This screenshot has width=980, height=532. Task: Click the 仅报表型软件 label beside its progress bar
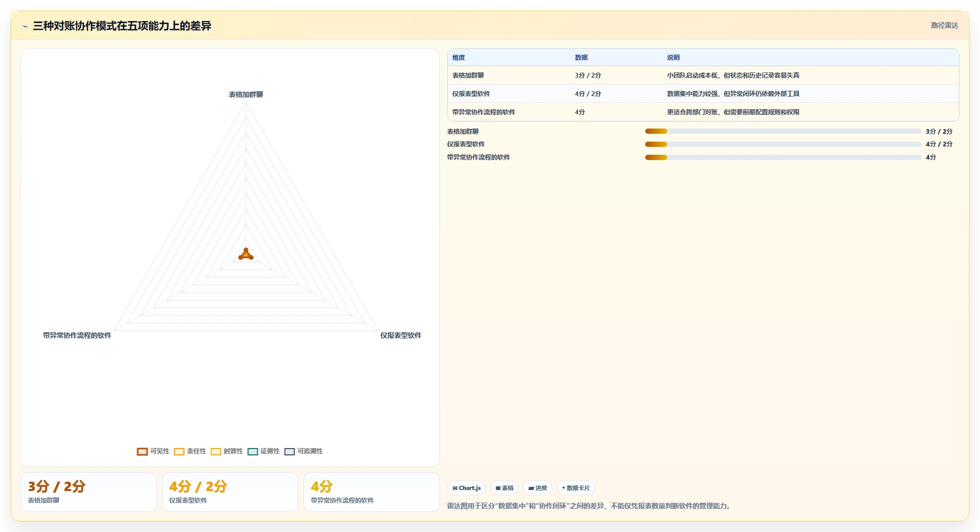(x=466, y=144)
